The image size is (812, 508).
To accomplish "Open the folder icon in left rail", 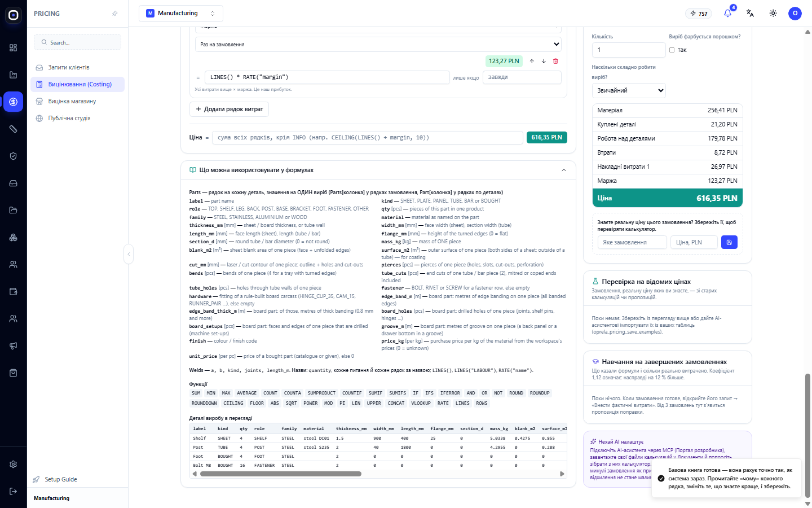I will click(x=14, y=211).
